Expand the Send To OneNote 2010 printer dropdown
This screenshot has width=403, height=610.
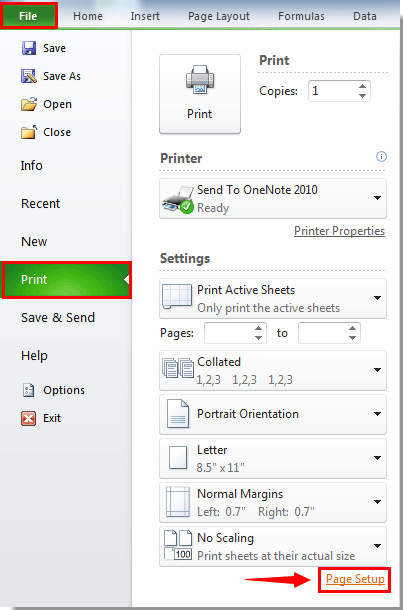click(377, 198)
